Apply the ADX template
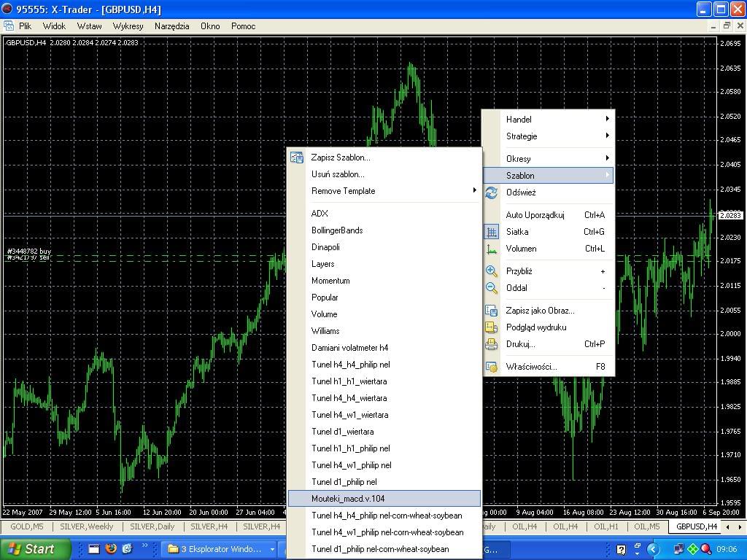Viewport: 747px width, 560px height. point(384,214)
